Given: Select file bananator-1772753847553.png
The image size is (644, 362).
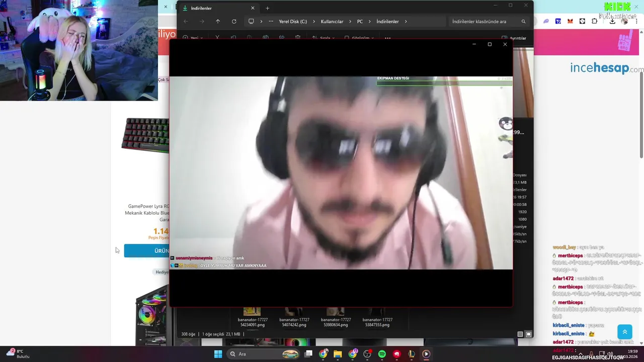Looking at the screenshot, I should click(x=377, y=318).
